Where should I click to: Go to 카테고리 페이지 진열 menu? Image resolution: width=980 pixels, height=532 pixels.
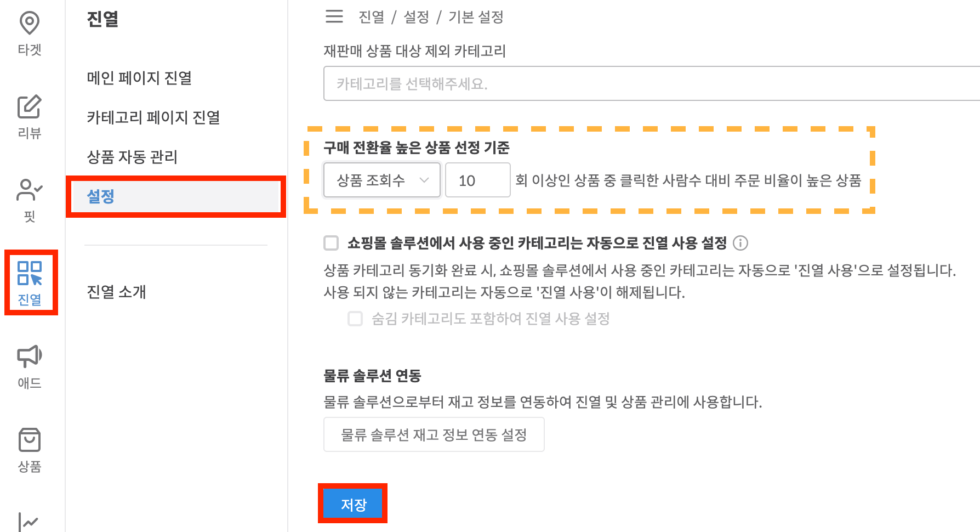point(153,117)
